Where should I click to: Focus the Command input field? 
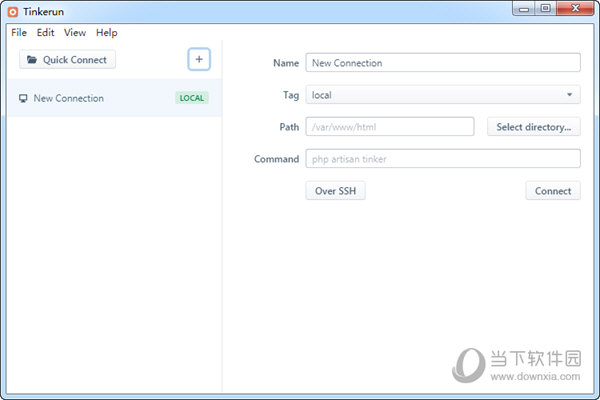pyautogui.click(x=443, y=159)
